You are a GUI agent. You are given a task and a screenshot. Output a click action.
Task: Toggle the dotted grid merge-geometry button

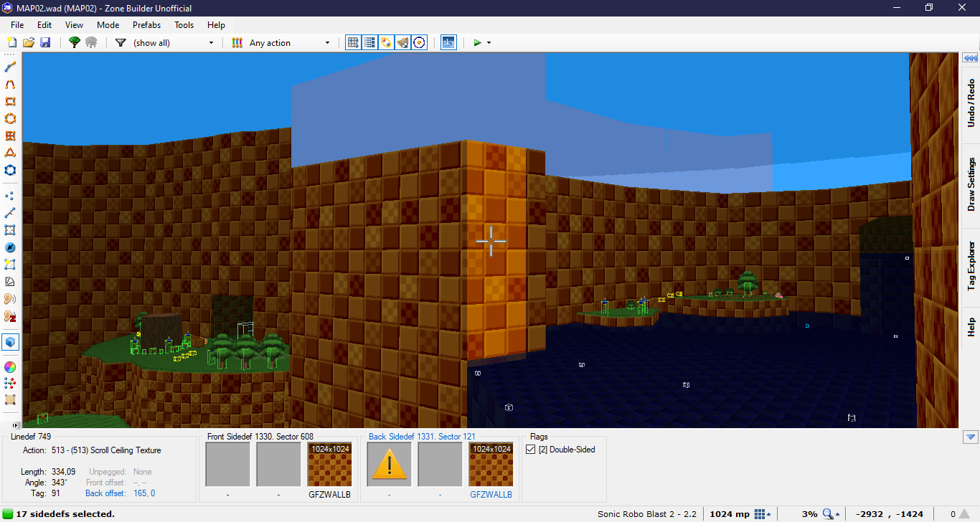tap(369, 43)
